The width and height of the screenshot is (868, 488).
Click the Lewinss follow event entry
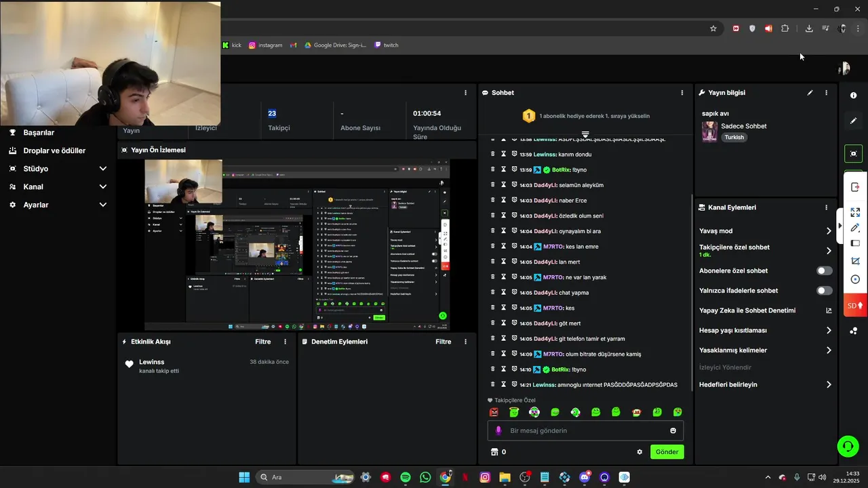pos(207,366)
